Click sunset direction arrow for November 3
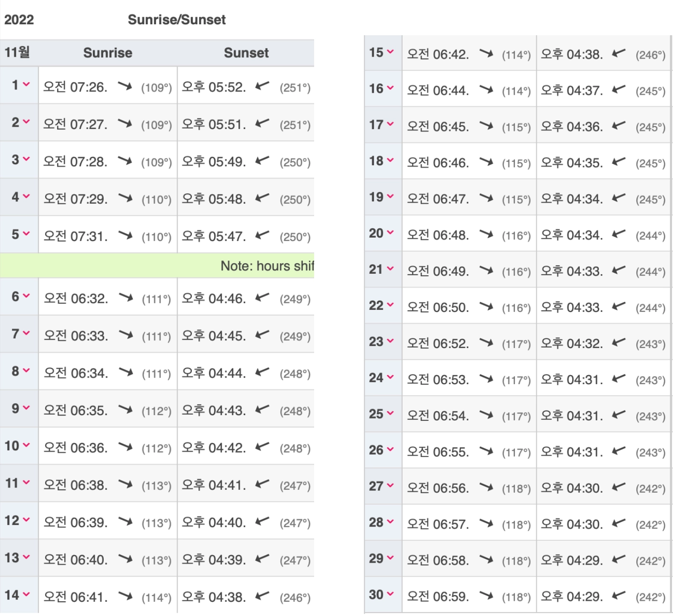673x616 pixels. (262, 161)
